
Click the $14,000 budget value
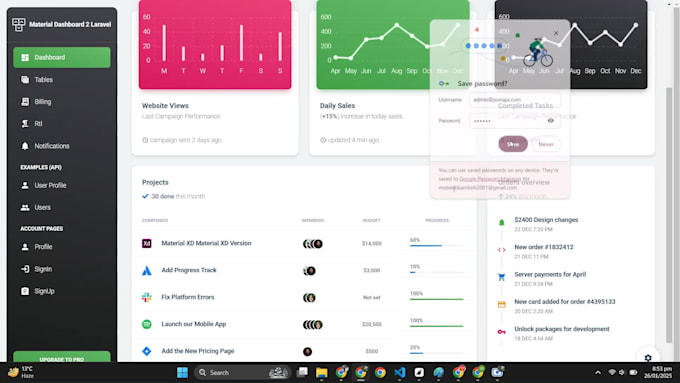click(x=372, y=243)
